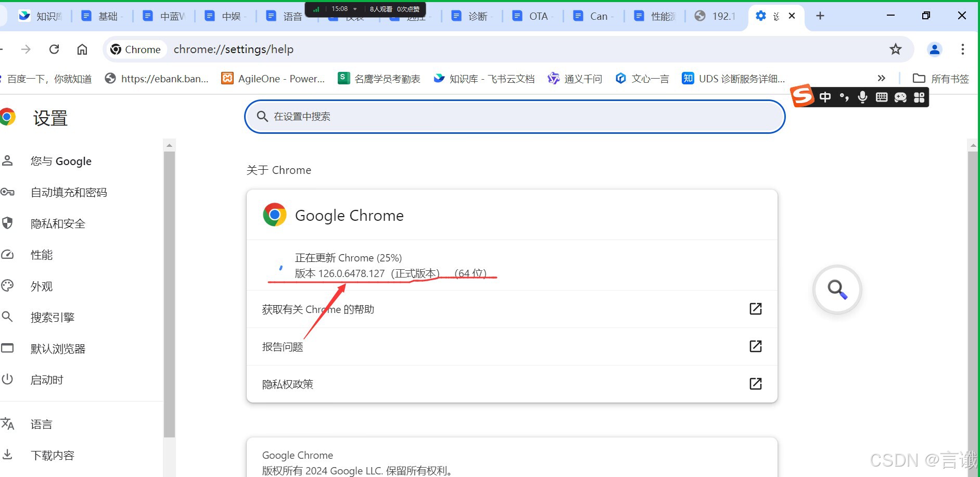980x477 pixels.
Task: Open external link icon for 隐私权政策
Action: pos(756,384)
